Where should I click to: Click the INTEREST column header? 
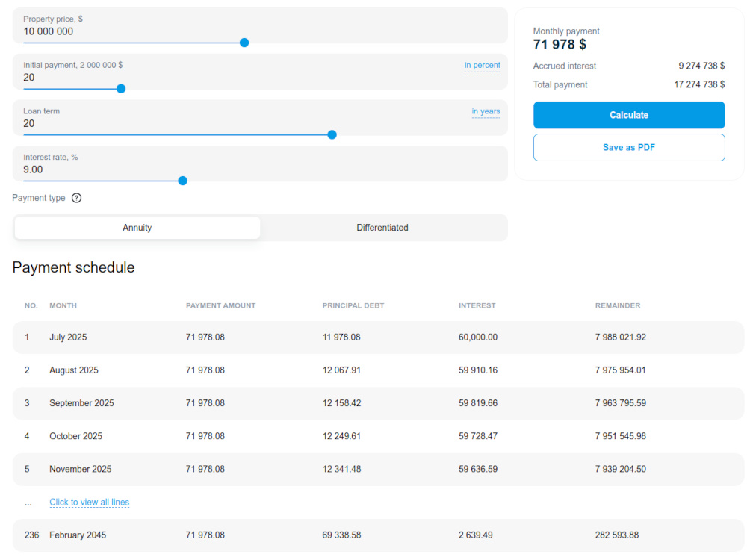(x=477, y=305)
